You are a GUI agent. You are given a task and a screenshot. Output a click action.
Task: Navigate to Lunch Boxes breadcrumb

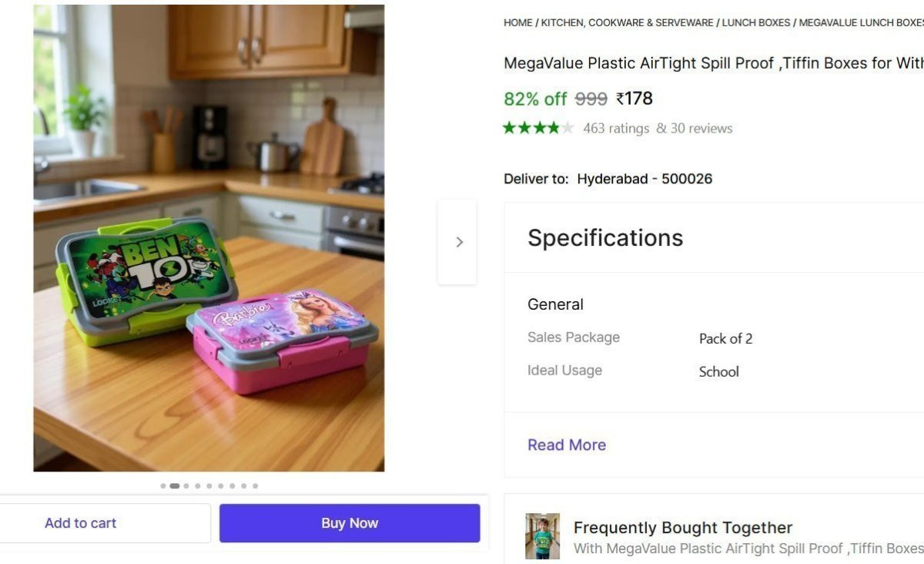pos(756,23)
